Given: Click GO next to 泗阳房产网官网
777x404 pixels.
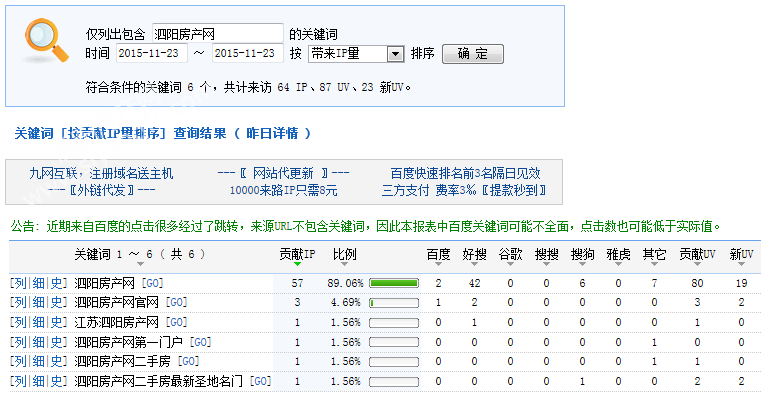Looking at the screenshot, I should (176, 303).
